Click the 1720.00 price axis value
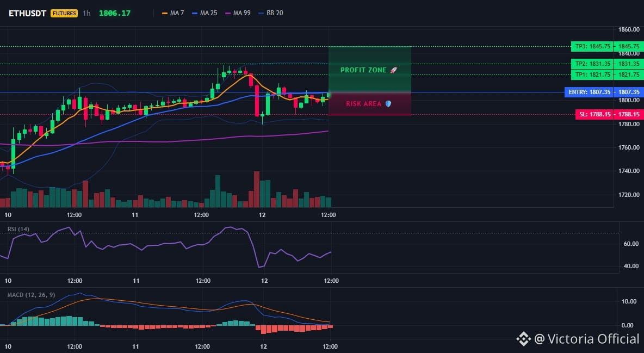The width and height of the screenshot is (644, 353). pos(629,195)
